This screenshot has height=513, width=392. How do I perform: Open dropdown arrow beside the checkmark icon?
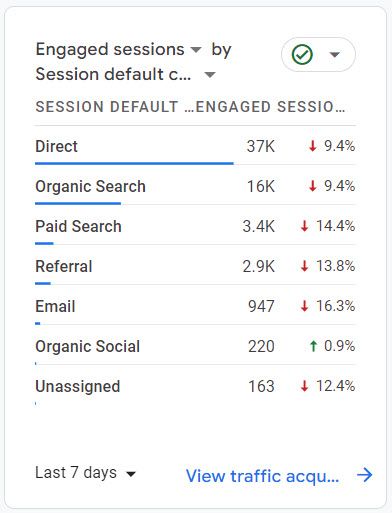click(334, 54)
